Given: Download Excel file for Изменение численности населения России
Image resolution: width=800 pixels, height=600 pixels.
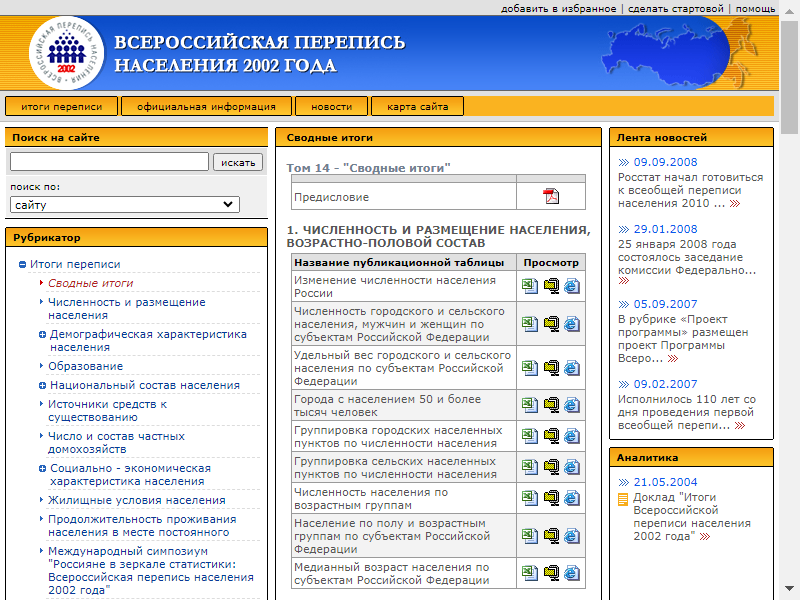Looking at the screenshot, I should (530, 287).
